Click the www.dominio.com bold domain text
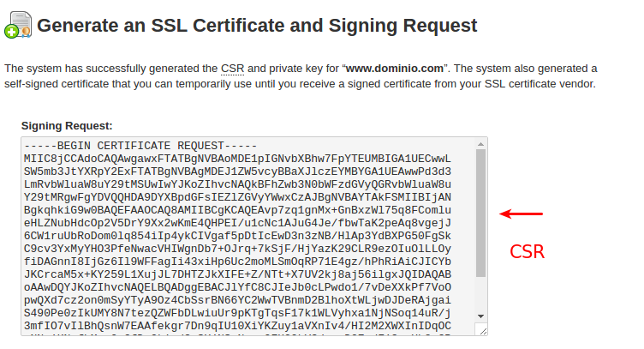 click(x=394, y=69)
